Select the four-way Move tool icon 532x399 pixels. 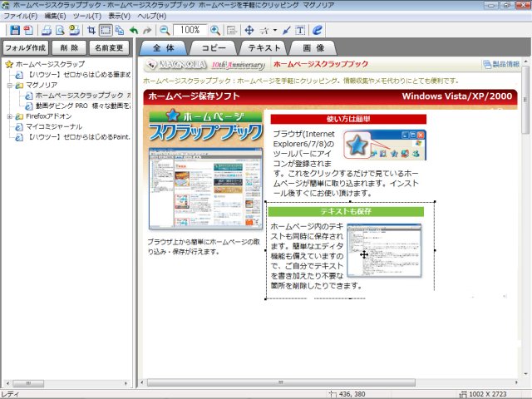(249, 30)
